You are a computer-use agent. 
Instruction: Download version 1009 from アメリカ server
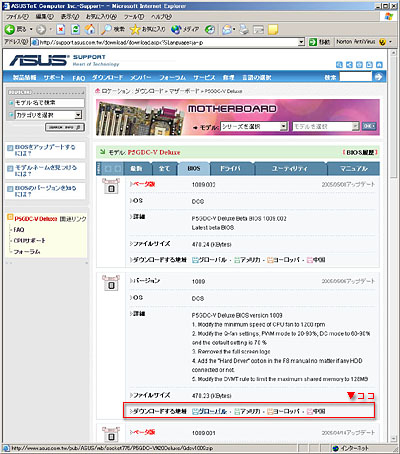coord(247,411)
